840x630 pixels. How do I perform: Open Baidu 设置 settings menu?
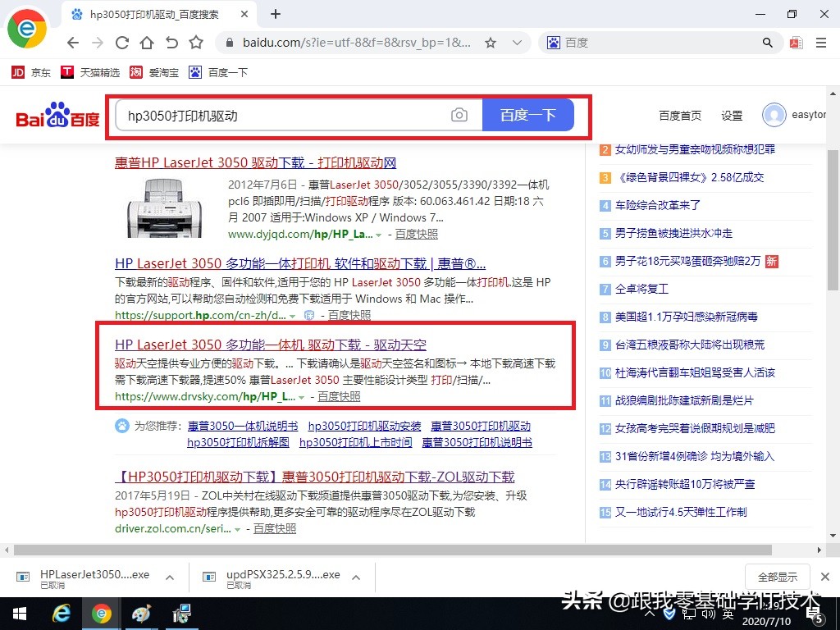click(731, 116)
